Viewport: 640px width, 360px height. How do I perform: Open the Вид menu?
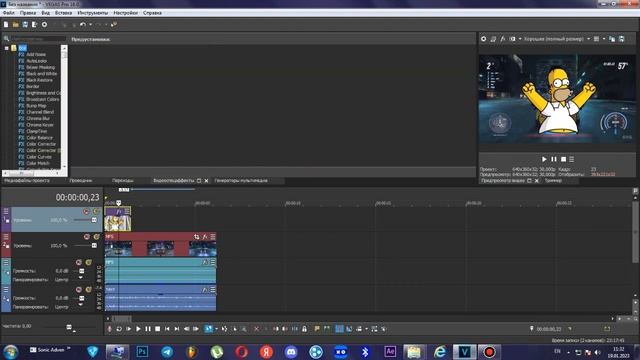45,13
